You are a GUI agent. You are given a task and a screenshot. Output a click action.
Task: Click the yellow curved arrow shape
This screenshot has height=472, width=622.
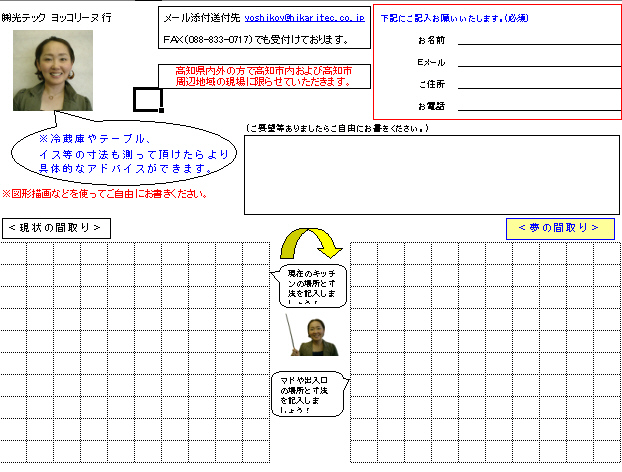[310, 243]
